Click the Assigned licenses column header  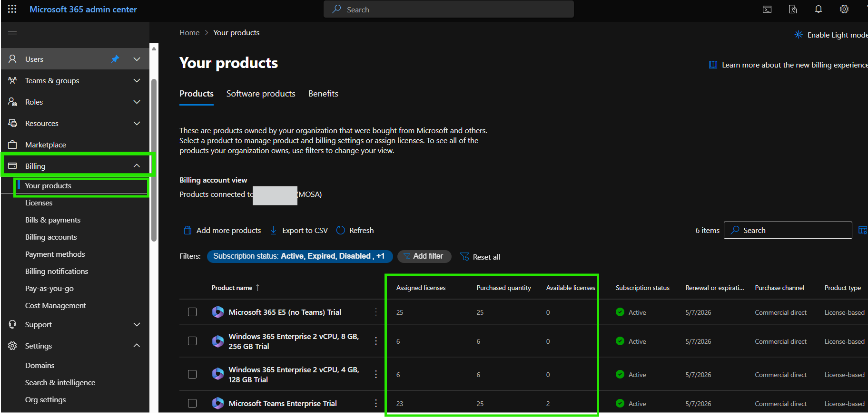click(421, 288)
